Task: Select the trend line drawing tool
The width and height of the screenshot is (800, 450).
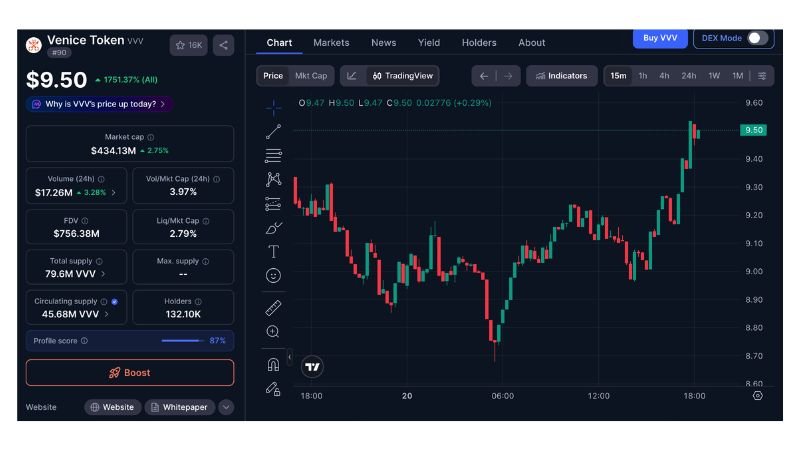Action: click(273, 132)
